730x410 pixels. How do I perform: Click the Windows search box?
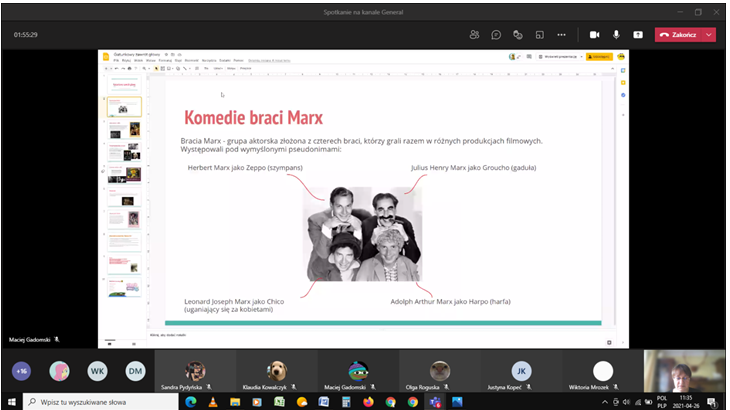pos(101,402)
